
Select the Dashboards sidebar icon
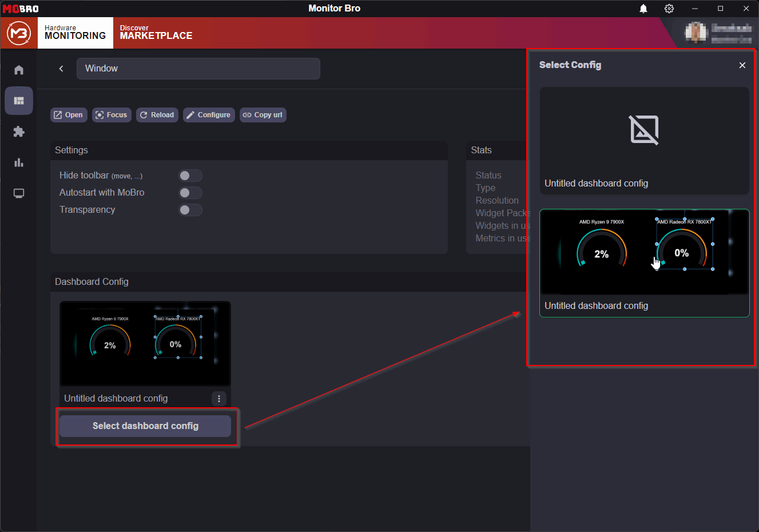[x=19, y=101]
